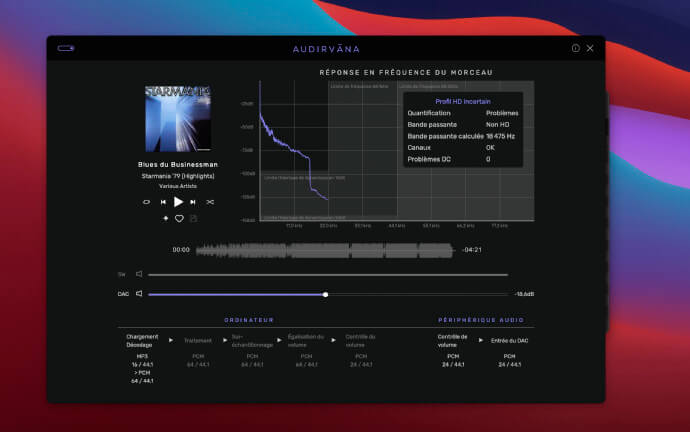Mute the DAC volume speaker icon
The image size is (690, 432).
coord(139,293)
